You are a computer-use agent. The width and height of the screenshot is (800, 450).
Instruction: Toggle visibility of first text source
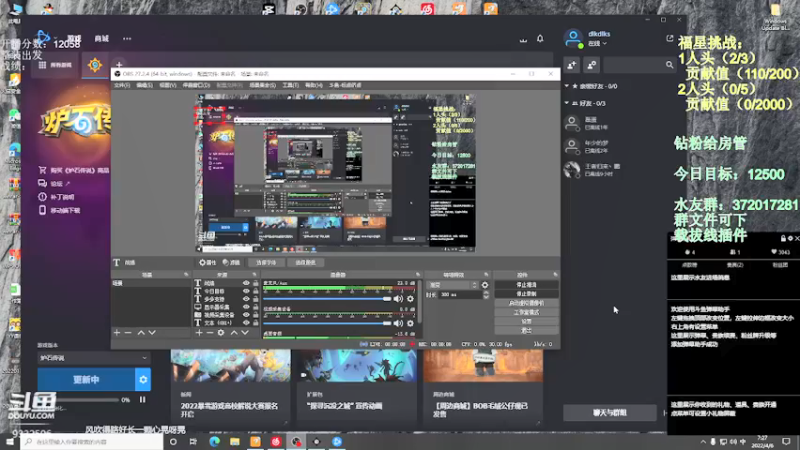pyautogui.click(x=246, y=283)
